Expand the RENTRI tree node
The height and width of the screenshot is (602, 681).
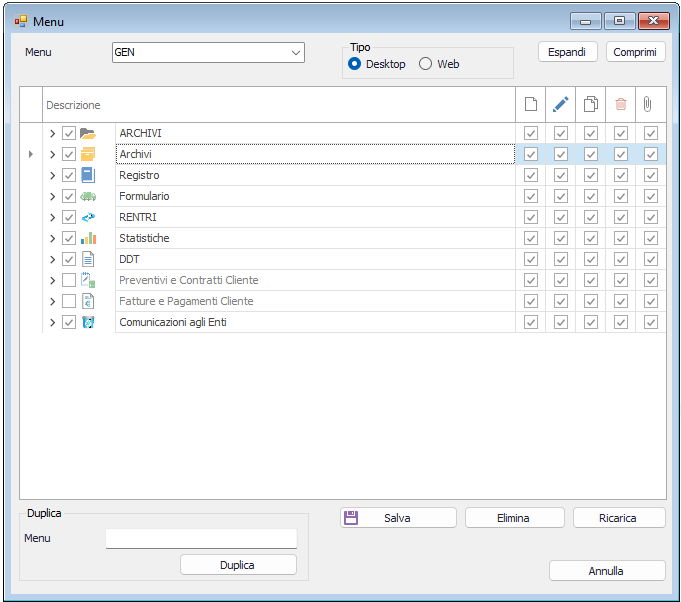click(52, 217)
